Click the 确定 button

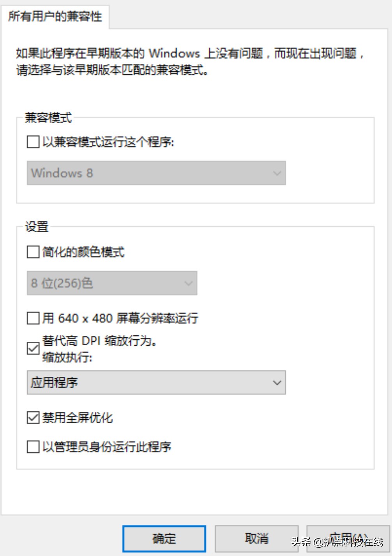[x=164, y=538]
